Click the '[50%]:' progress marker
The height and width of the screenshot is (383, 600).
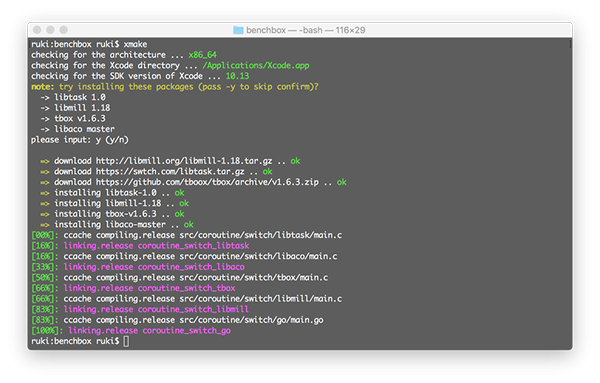tap(45, 277)
